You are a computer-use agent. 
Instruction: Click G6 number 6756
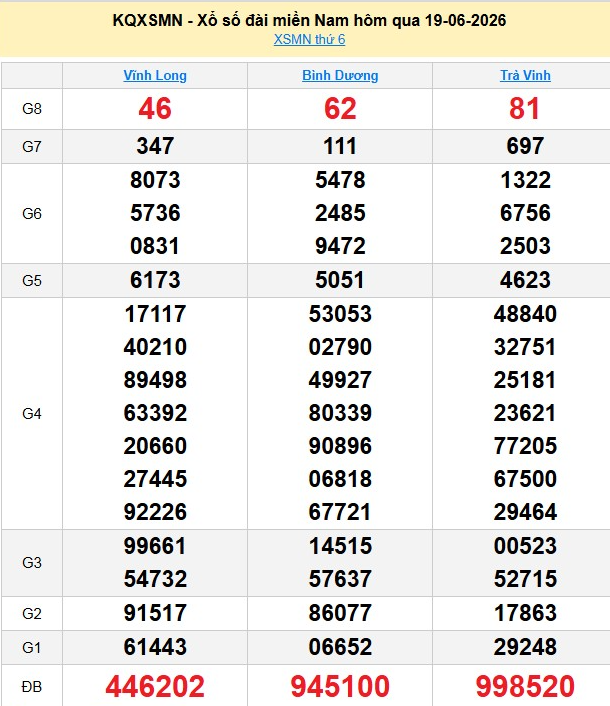coord(525,213)
